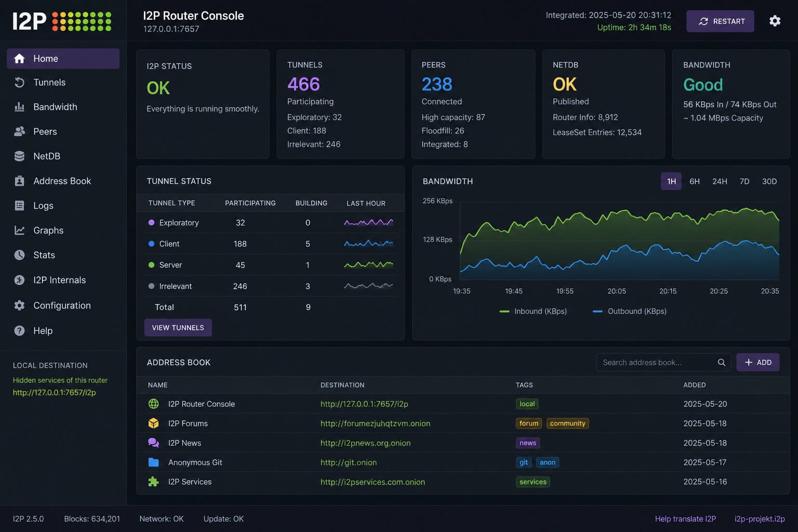
Task: Click Help translate I2P footer link
Action: (x=685, y=519)
